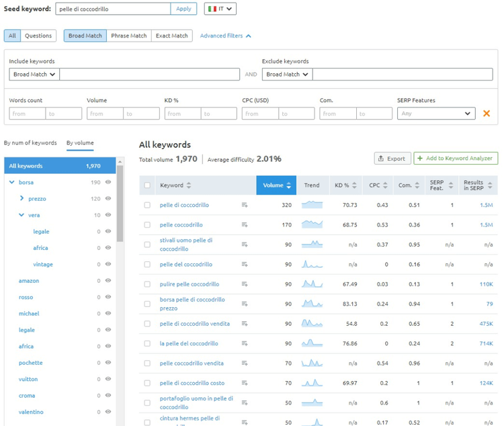Open 'pelle di coccodrillo vendita' keyword link

click(x=195, y=324)
